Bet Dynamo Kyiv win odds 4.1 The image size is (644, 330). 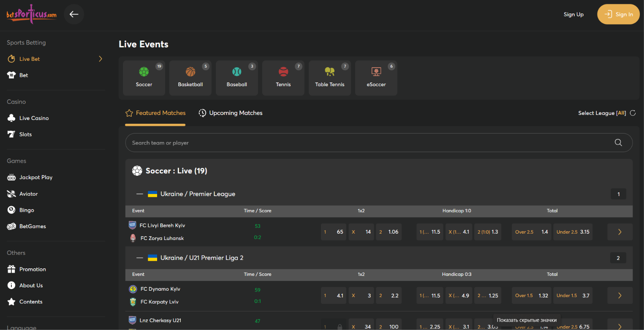point(334,296)
